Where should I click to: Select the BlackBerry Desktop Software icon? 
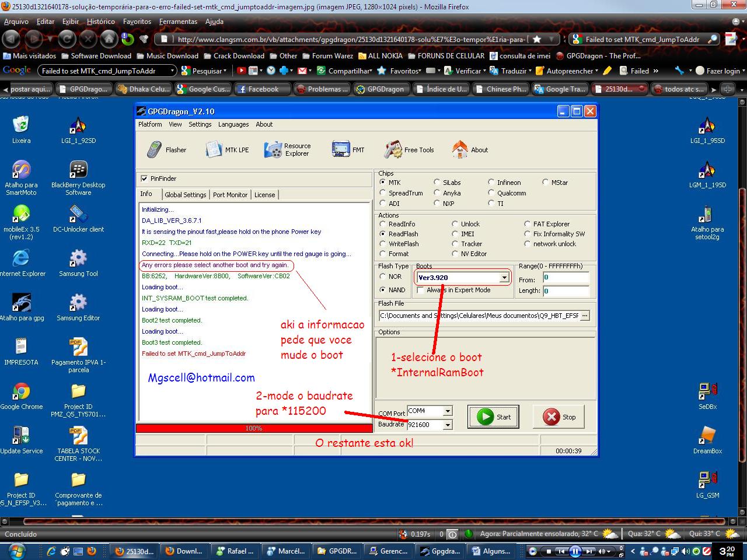78,178
